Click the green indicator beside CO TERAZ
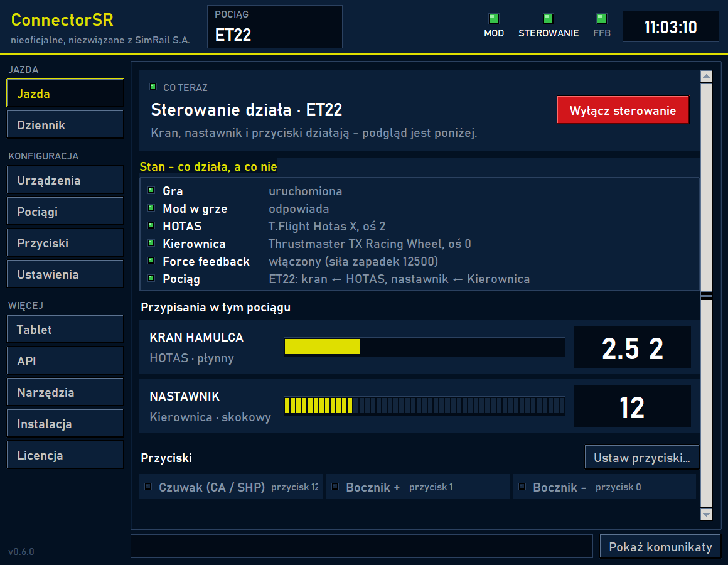 coord(153,87)
